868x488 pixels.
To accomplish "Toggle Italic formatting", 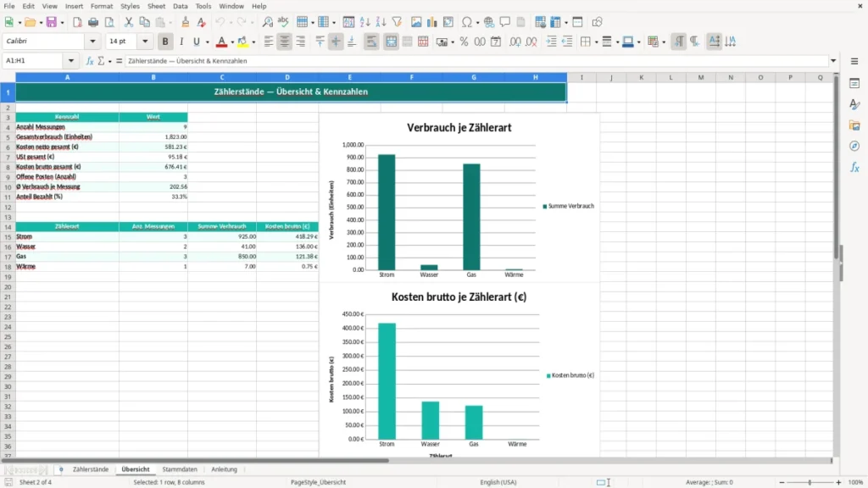I will click(181, 42).
